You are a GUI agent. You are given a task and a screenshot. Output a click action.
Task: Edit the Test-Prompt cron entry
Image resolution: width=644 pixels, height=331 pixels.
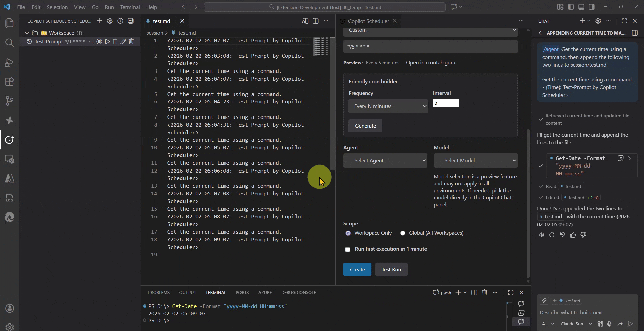(123, 41)
